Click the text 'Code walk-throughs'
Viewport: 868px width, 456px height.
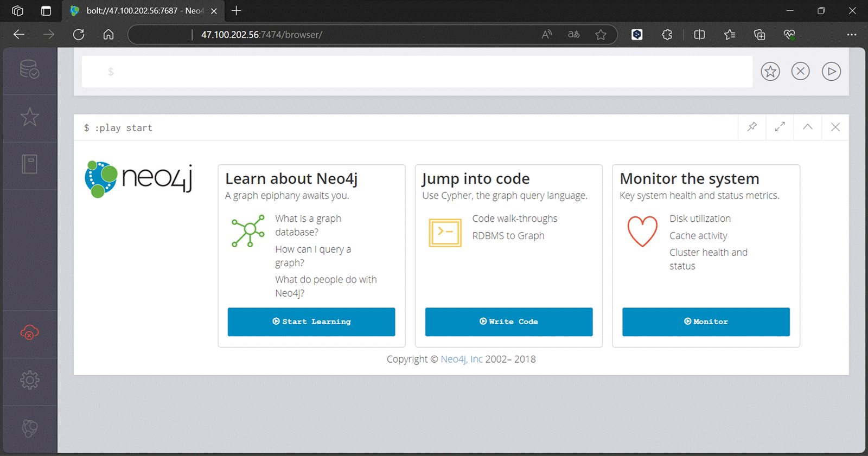click(x=515, y=219)
